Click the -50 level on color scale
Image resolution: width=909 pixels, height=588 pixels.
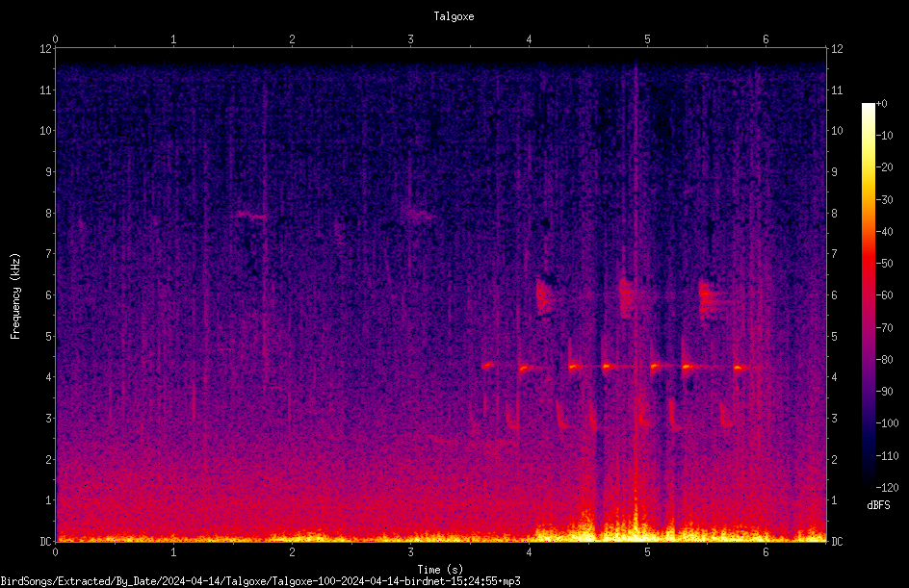(884, 264)
